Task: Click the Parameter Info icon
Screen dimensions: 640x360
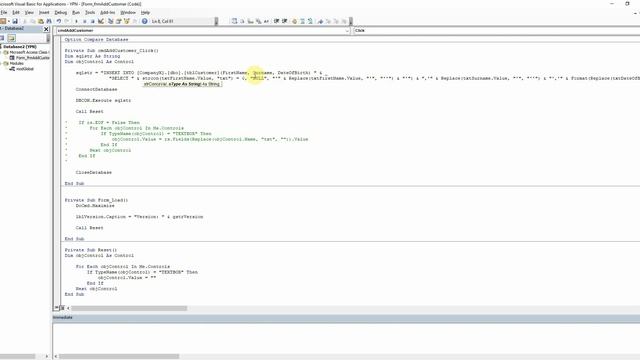Action: pyautogui.click(x=258, y=21)
